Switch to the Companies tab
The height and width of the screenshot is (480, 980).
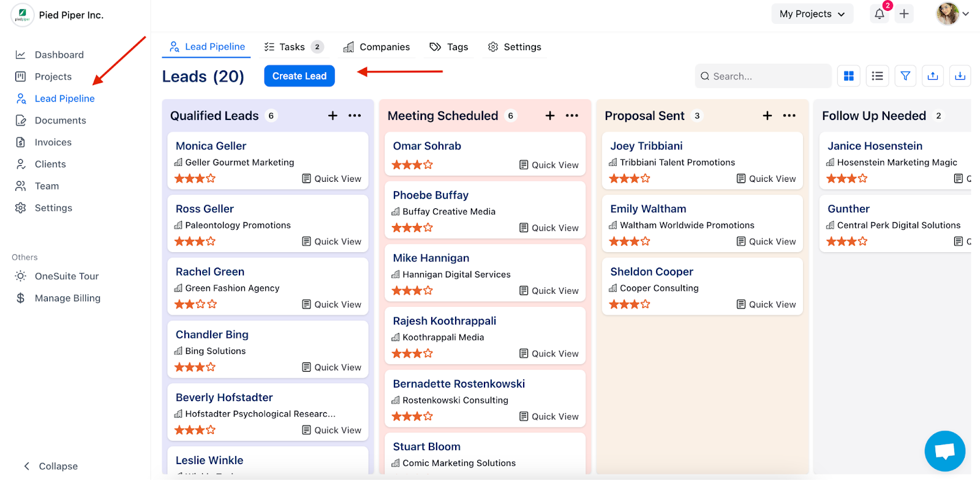[377, 47]
